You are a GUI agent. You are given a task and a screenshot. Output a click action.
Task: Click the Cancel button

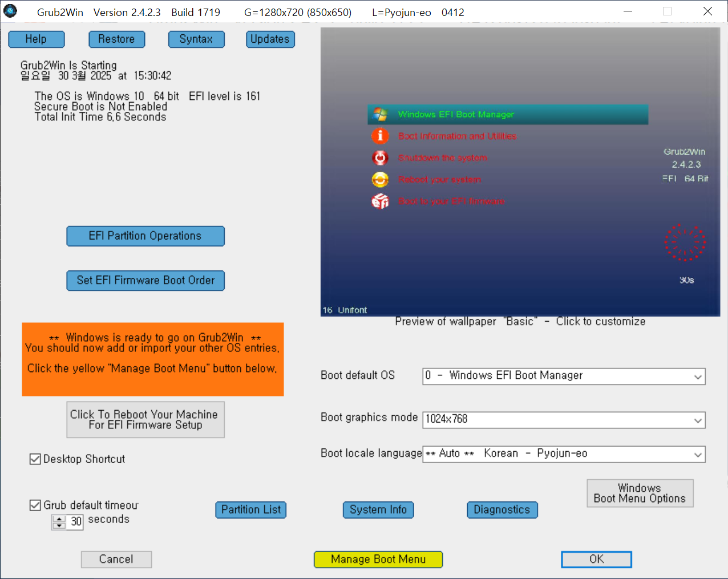[x=116, y=560]
